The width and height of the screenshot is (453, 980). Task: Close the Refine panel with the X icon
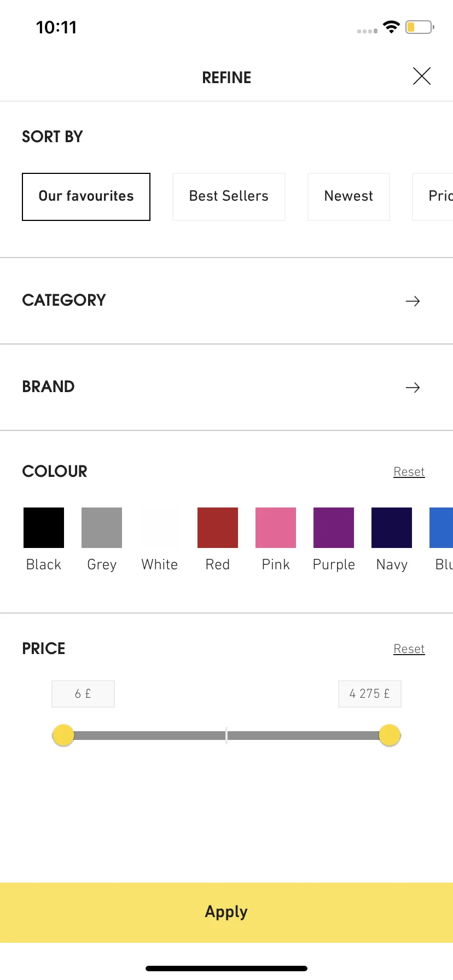[x=422, y=76]
